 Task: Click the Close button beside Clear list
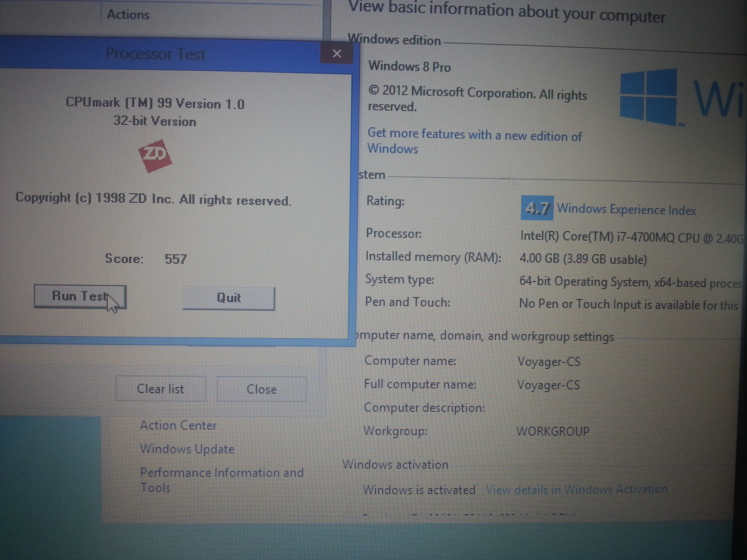[262, 389]
